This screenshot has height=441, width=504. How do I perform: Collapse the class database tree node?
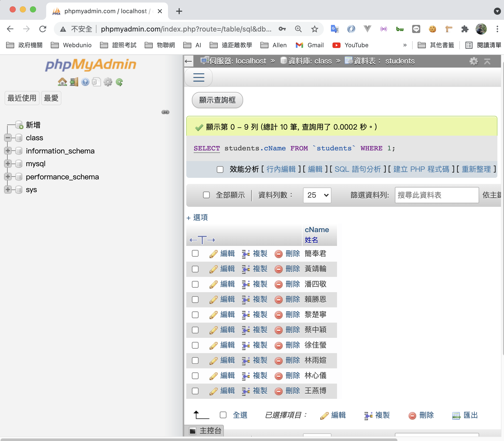coord(8,138)
